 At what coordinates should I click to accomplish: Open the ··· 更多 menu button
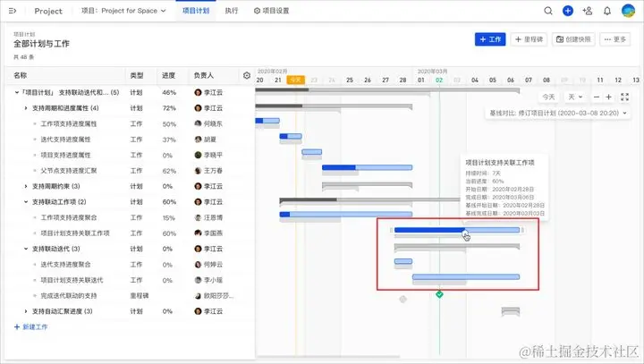(x=614, y=39)
